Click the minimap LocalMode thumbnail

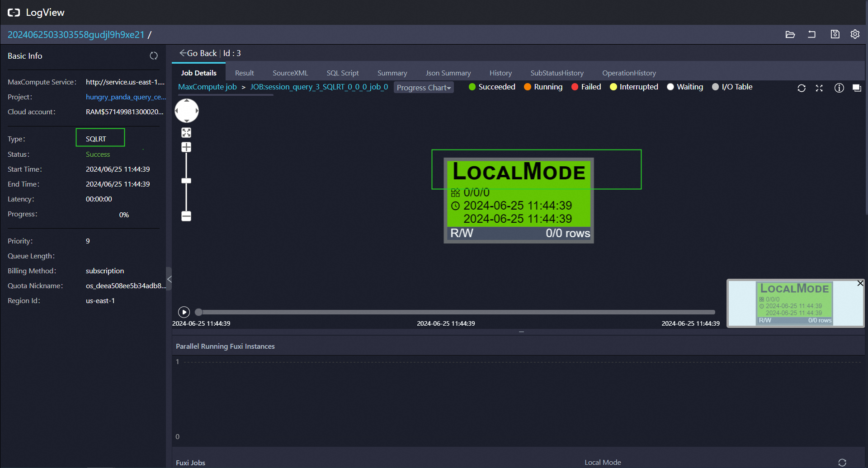click(794, 303)
